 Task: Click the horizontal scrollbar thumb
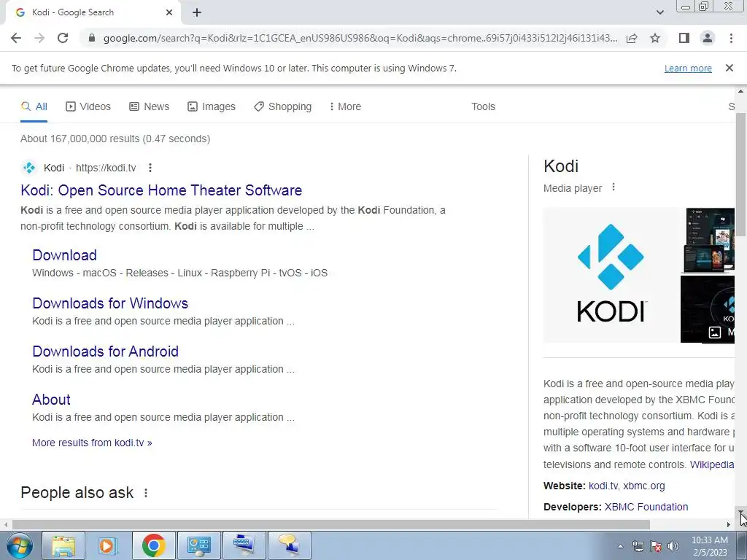point(330,524)
